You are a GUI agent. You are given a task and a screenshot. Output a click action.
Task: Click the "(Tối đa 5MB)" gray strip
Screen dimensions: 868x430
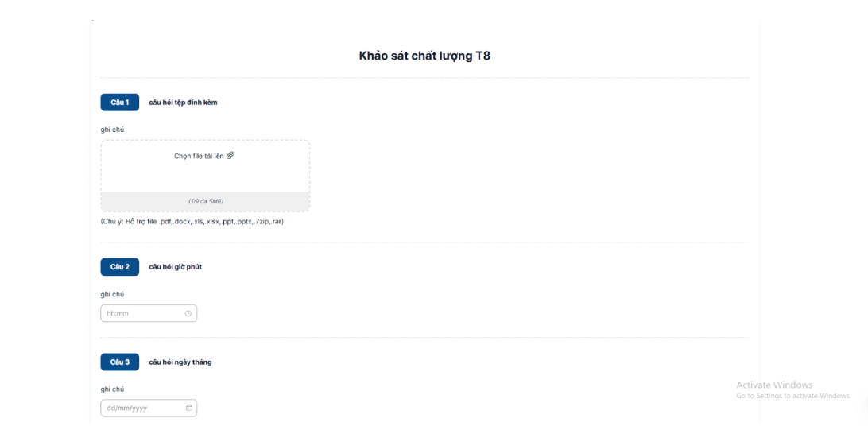pos(205,201)
